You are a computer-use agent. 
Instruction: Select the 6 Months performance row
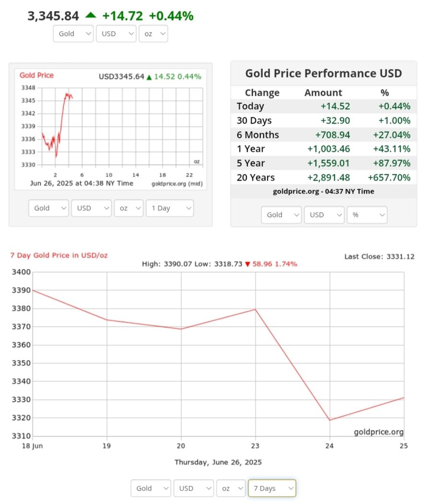click(x=323, y=135)
